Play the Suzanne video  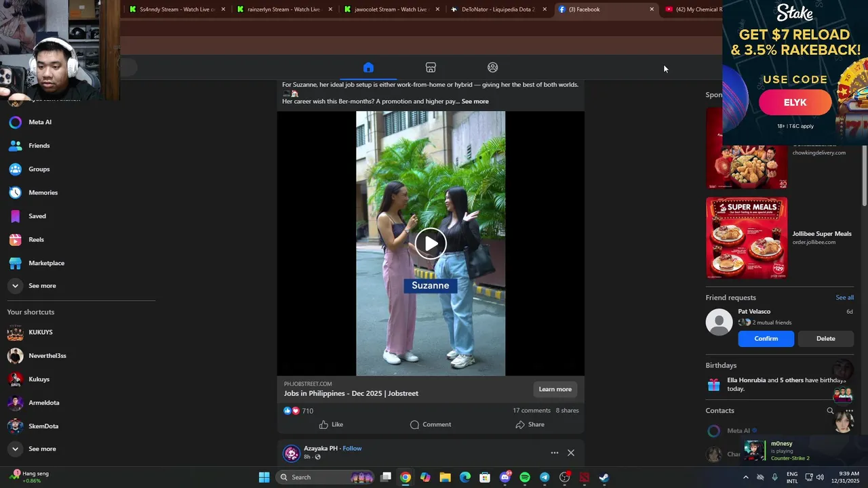(431, 243)
